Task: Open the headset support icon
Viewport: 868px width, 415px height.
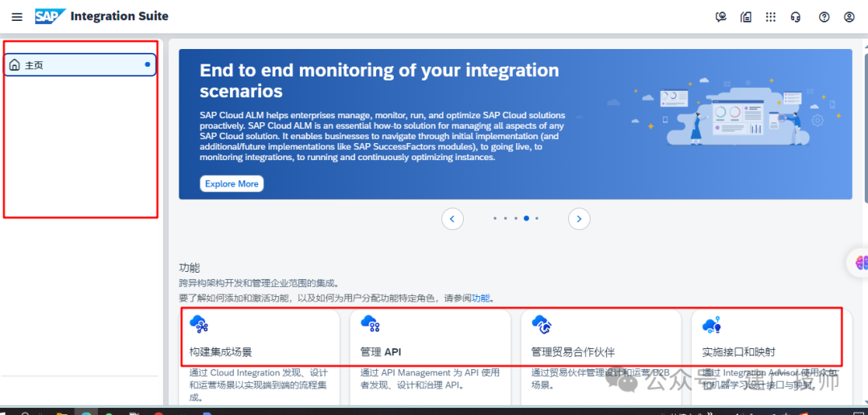Action: 796,17
